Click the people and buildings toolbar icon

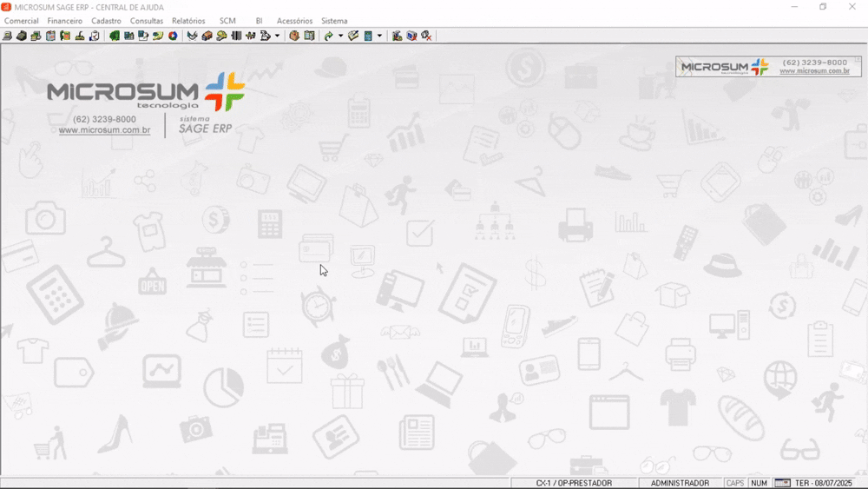(397, 36)
